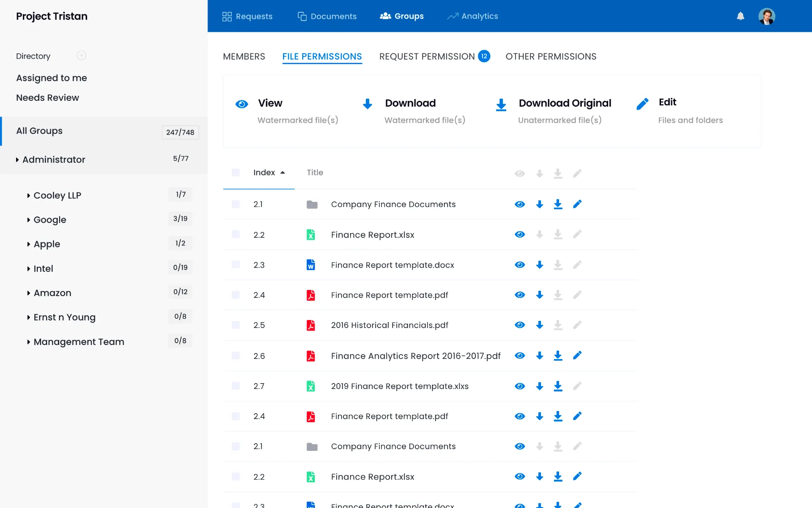The height and width of the screenshot is (508, 812).
Task: Expand the Cooley LLP group
Action: (28, 196)
